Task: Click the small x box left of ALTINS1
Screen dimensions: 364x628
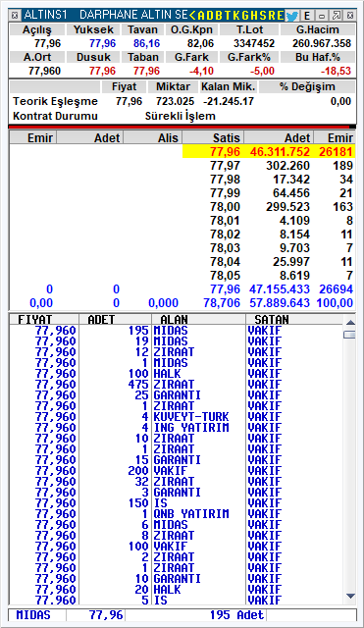Action: (15, 16)
